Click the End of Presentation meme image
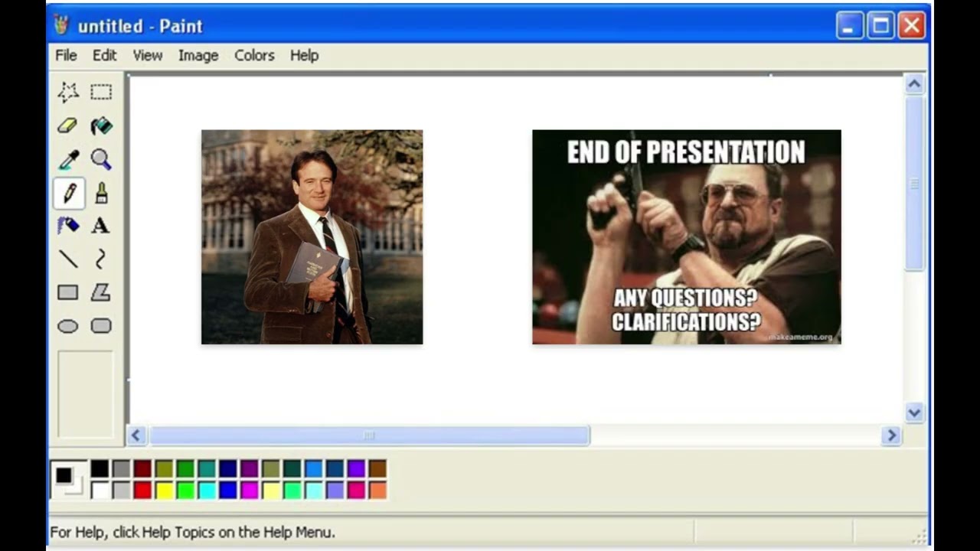This screenshot has width=980, height=551. pyautogui.click(x=687, y=237)
